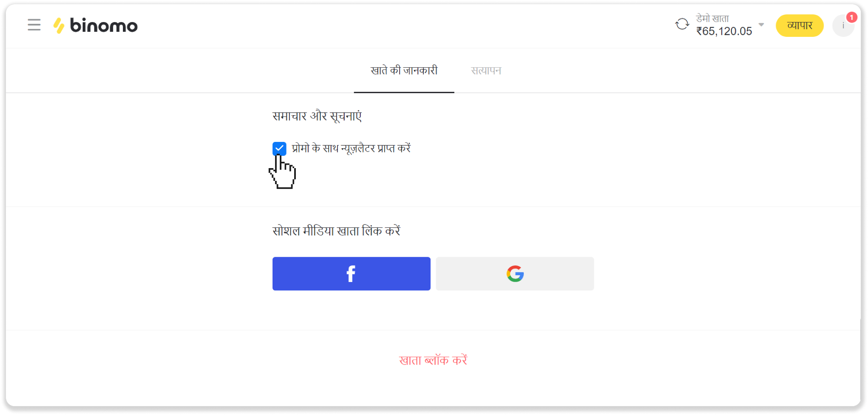Image resolution: width=868 pixels, height=415 pixels.
Task: Switch to the सत्यापन tab
Action: (x=486, y=71)
